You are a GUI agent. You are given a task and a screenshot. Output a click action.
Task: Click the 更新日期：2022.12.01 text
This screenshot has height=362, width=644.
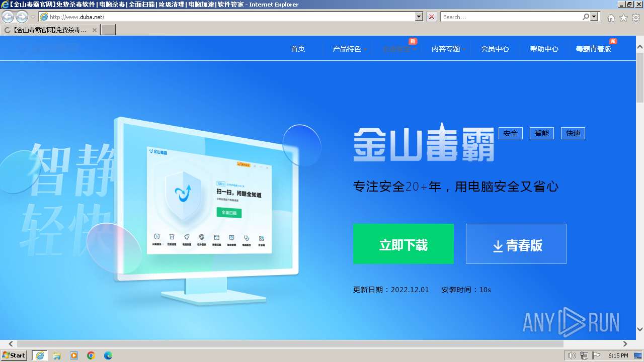click(x=391, y=290)
